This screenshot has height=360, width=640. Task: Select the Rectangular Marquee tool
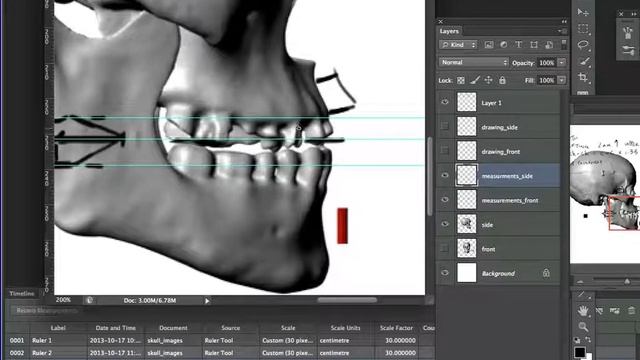(x=583, y=29)
